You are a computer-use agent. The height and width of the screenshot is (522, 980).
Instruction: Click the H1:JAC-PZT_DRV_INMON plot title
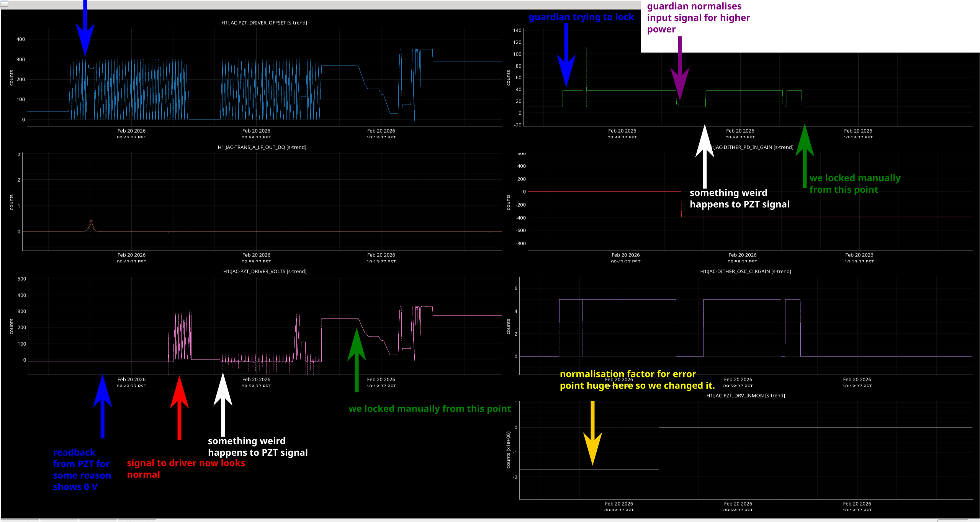(745, 396)
